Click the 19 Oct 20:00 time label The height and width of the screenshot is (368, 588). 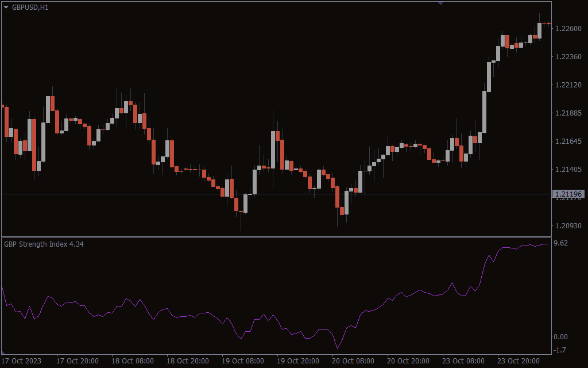tap(297, 361)
